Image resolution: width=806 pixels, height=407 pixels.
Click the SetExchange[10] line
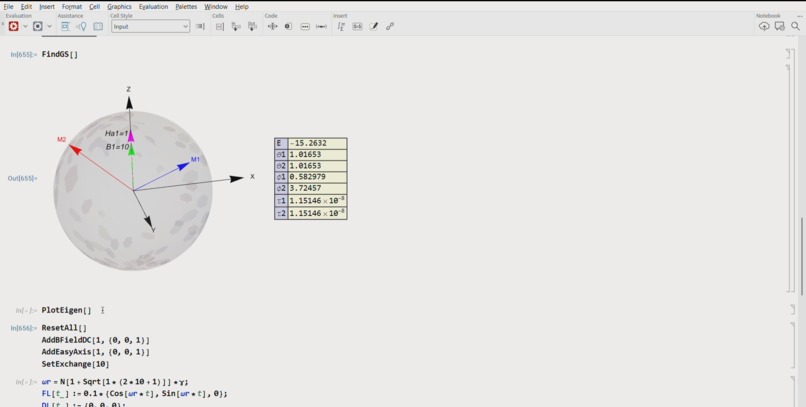click(76, 364)
